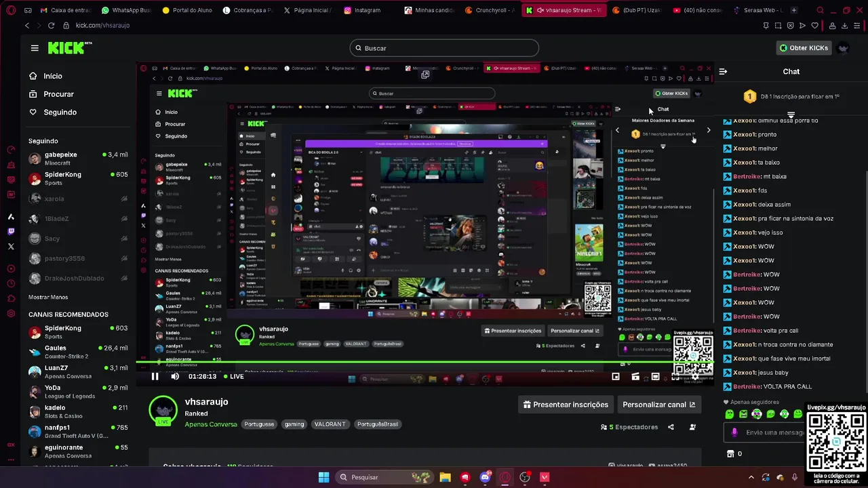Open the profile avatar menu

pos(844,48)
